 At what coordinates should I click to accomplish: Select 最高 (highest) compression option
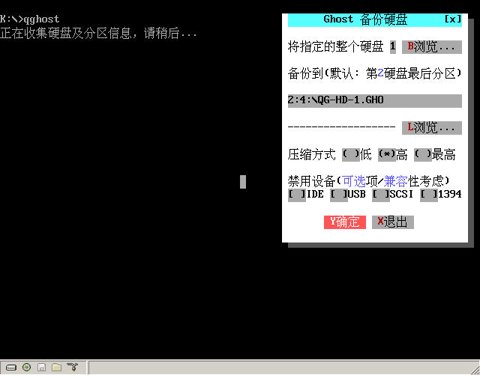coord(423,155)
